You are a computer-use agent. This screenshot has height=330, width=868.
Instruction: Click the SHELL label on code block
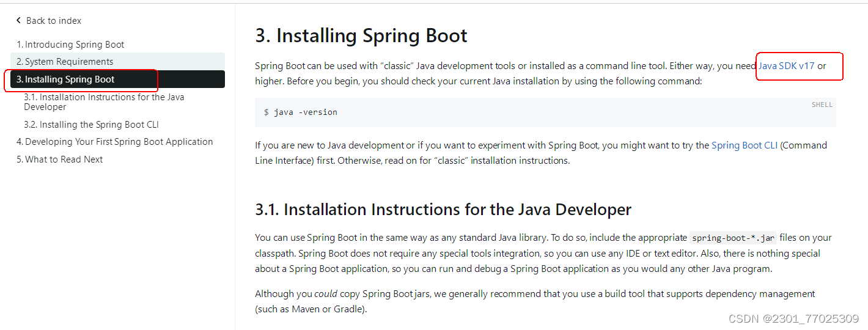[822, 105]
